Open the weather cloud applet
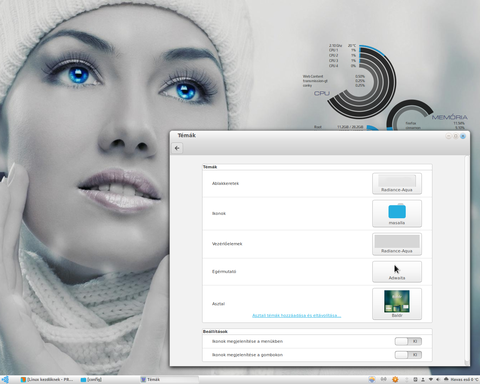The height and width of the screenshot is (384, 480). (461, 379)
